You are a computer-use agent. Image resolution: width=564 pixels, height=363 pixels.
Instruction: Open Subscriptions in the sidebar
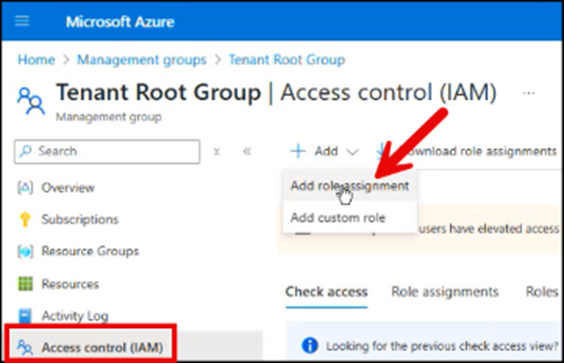coord(80,219)
